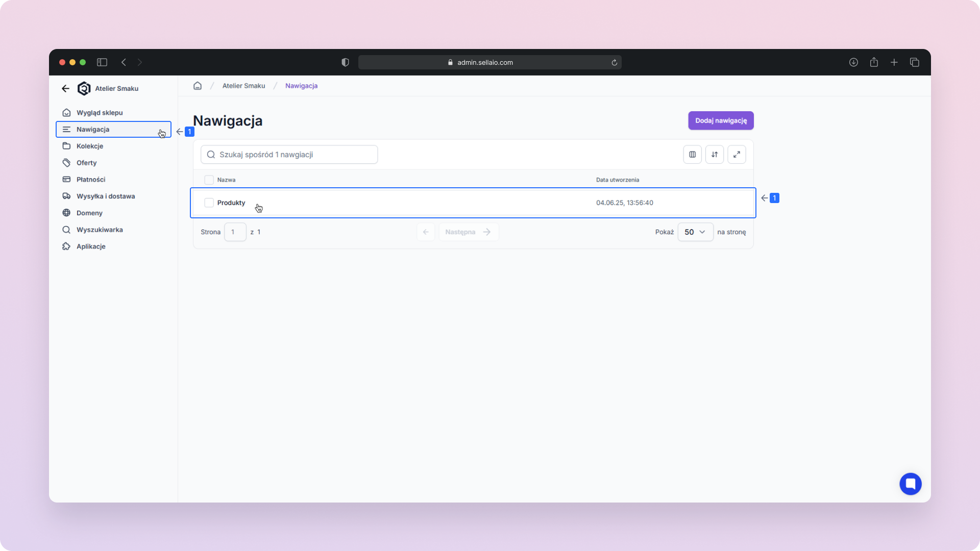Click the Atelier Smaku breadcrumb link
The width and height of the screenshot is (980, 551).
(243, 86)
